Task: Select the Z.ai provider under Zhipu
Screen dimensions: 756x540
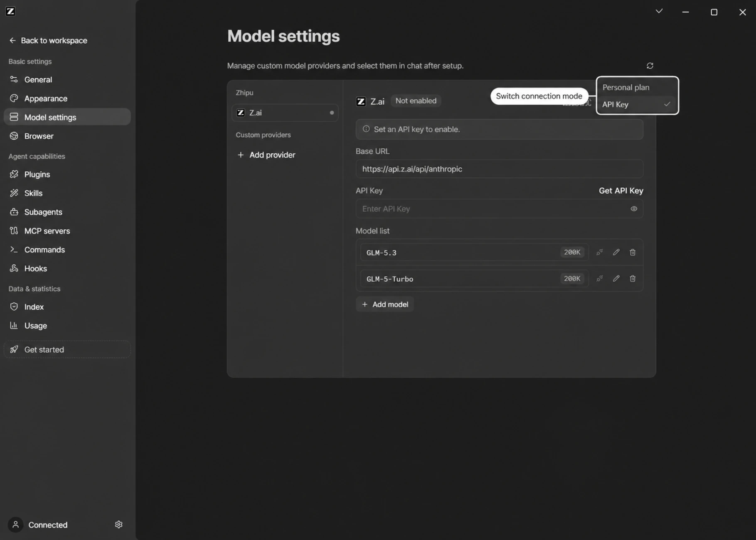Action: (285, 113)
